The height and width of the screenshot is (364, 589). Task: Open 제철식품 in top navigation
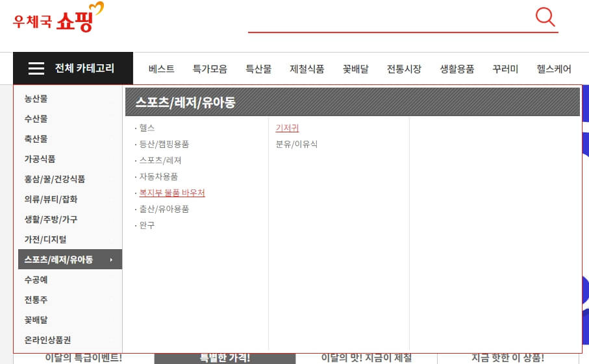click(x=307, y=69)
